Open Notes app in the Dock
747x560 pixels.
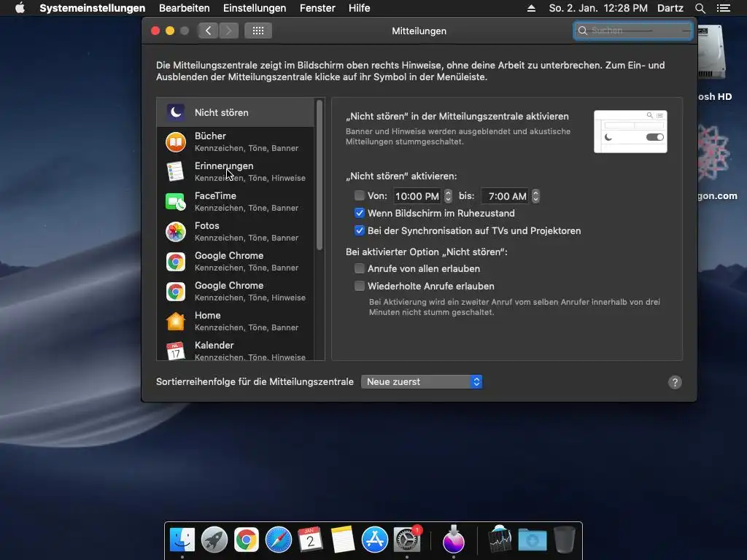(x=343, y=540)
